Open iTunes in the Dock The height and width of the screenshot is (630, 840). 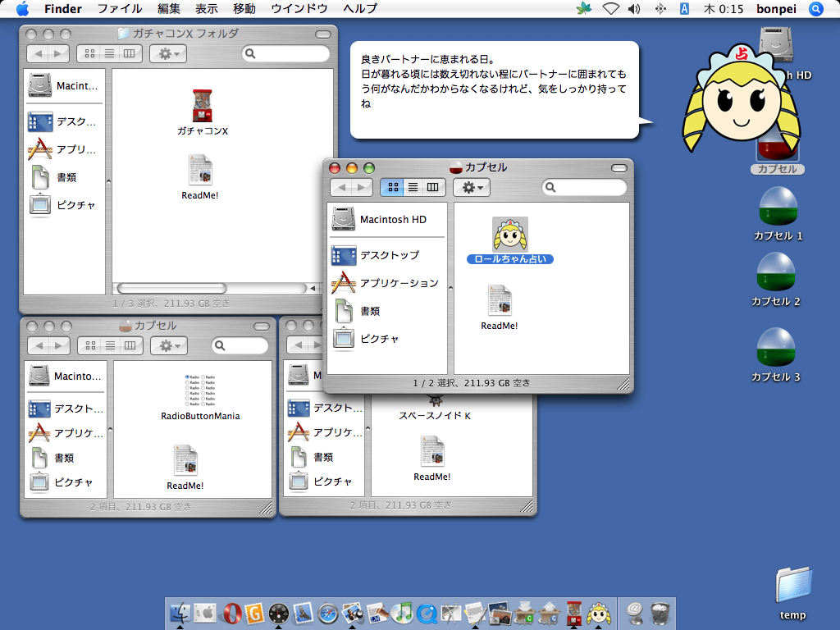pyautogui.click(x=402, y=613)
